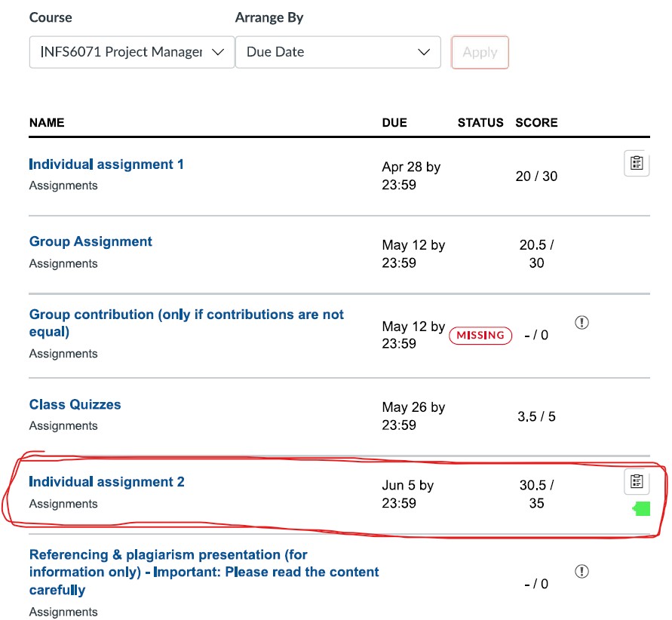672x620 pixels.
Task: Open the Arrange By Due Date dropdown
Action: (338, 52)
